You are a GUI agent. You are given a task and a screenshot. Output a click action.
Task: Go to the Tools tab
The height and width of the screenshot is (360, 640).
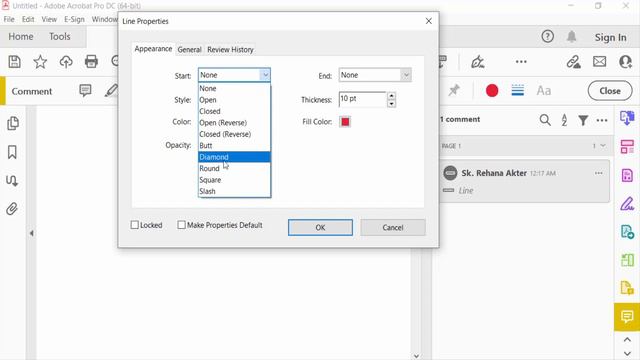click(60, 36)
